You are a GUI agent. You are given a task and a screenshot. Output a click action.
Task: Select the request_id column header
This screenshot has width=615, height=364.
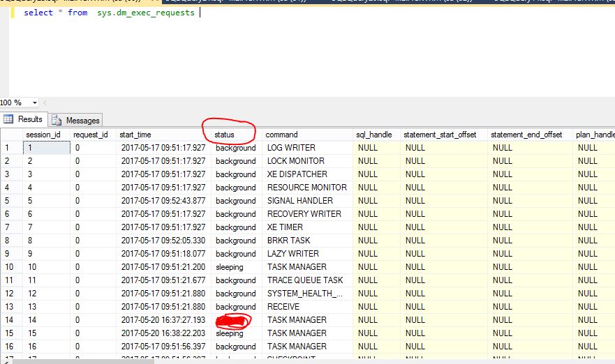click(93, 135)
